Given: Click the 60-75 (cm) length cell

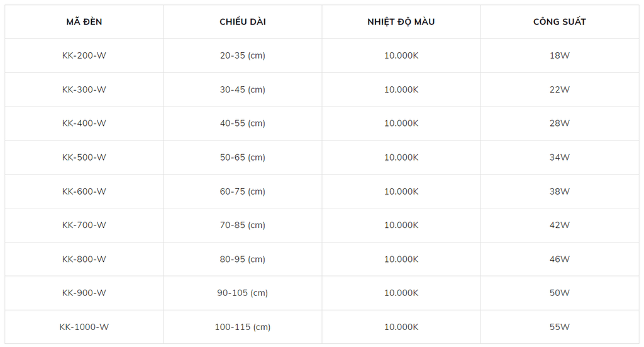Looking at the screenshot, I should coord(243,191).
